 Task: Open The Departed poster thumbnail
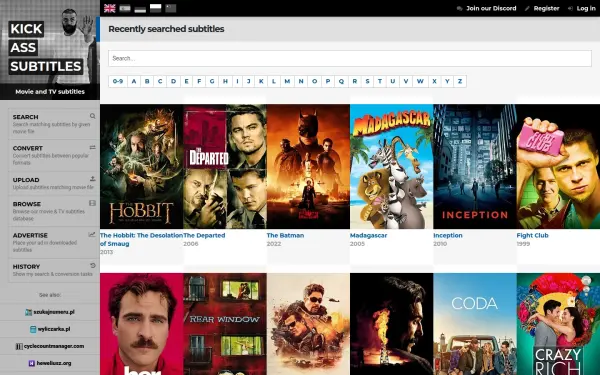coord(225,166)
